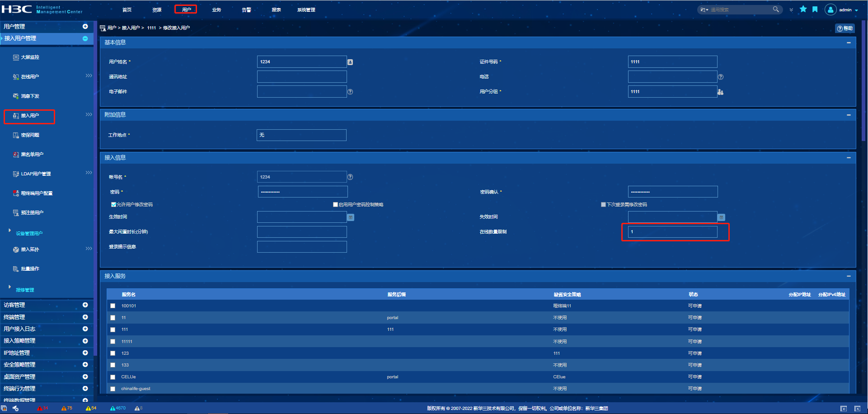This screenshot has height=414, width=868.
Task: Click the cyan bookmark icon
Action: click(815, 9)
